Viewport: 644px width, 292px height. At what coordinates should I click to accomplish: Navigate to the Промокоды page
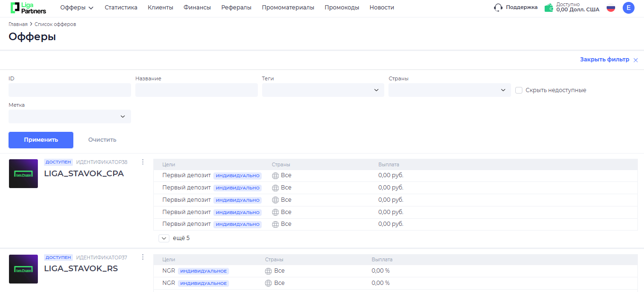point(342,8)
